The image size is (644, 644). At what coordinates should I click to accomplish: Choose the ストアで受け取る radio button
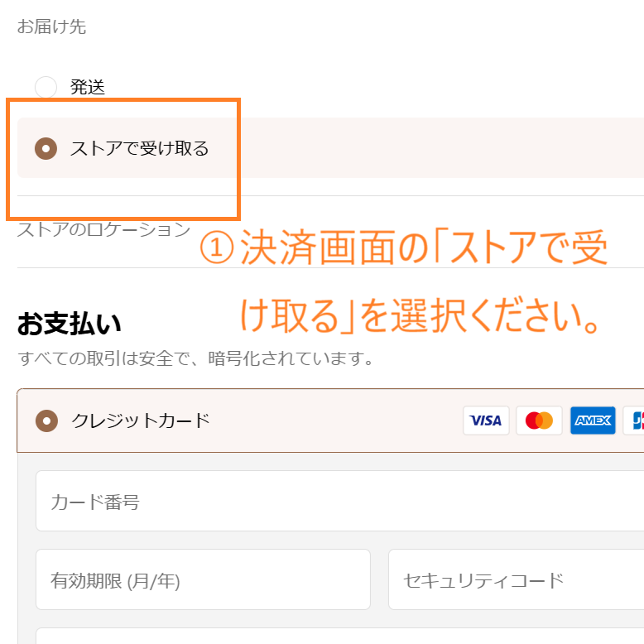click(46, 149)
